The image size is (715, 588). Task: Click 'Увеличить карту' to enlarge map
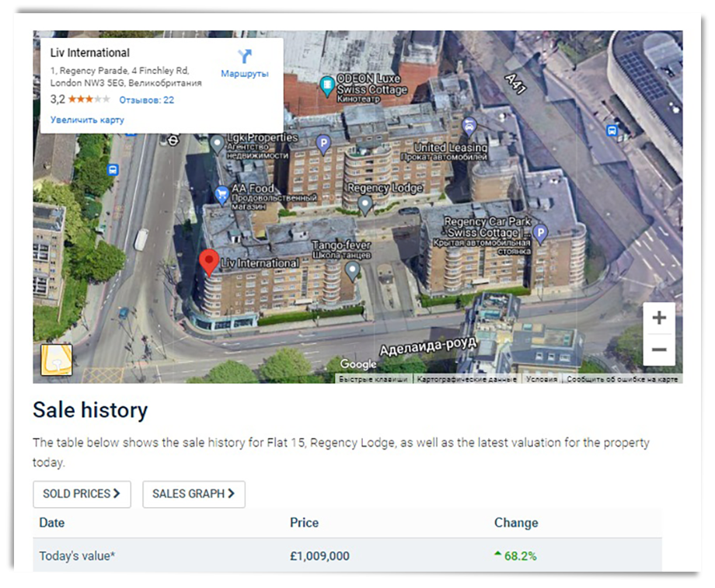tap(87, 120)
